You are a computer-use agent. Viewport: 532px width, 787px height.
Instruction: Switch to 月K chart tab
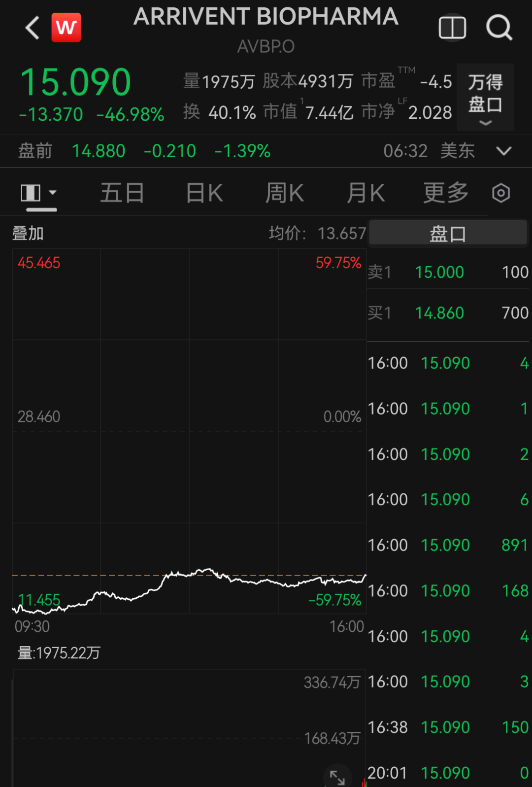point(366,193)
